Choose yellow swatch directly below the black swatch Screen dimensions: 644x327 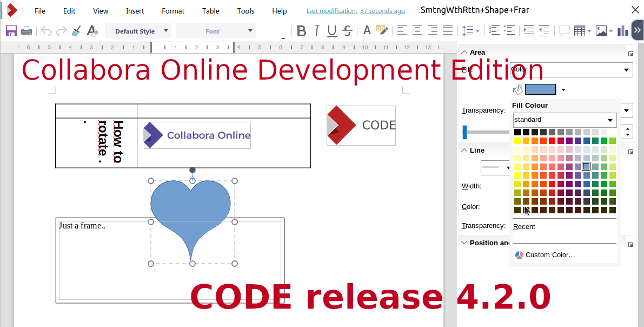(x=517, y=141)
